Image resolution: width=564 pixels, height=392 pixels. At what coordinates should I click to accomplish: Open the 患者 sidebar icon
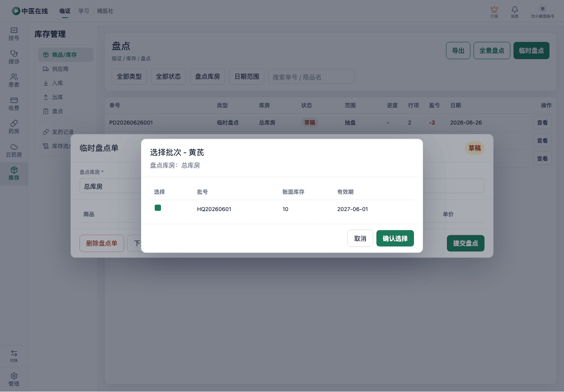click(x=14, y=77)
